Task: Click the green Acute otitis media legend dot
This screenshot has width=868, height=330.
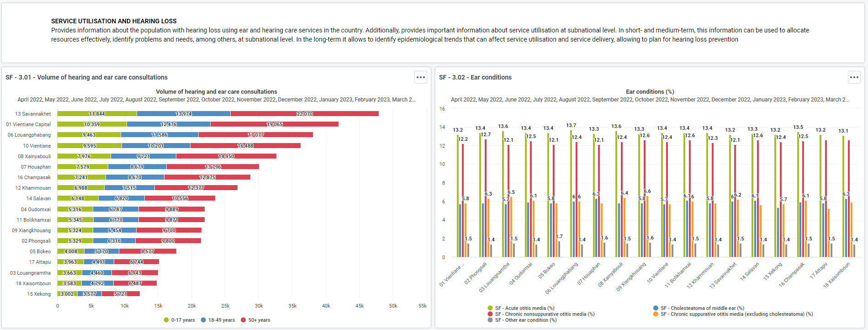Action: pyautogui.click(x=490, y=308)
